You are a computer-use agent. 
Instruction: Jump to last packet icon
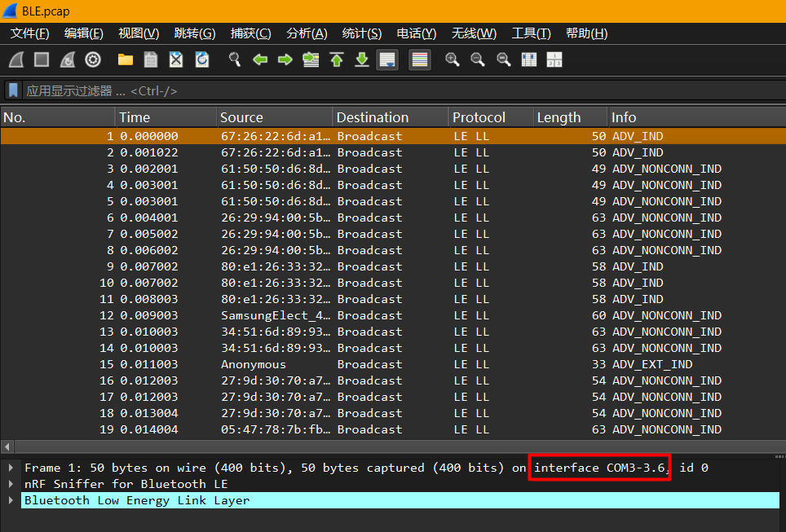362,60
